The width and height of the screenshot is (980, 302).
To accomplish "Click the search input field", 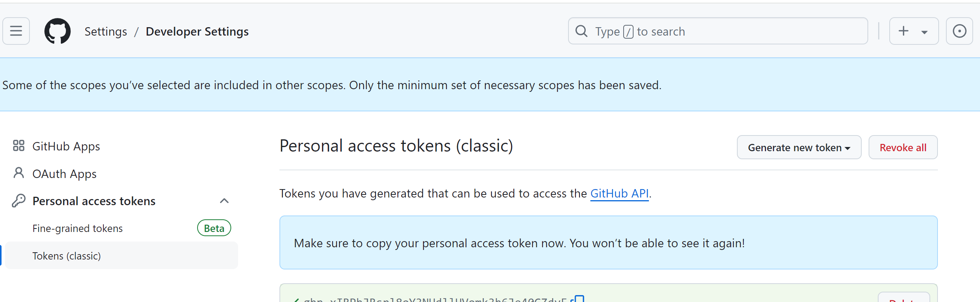I will 716,31.
